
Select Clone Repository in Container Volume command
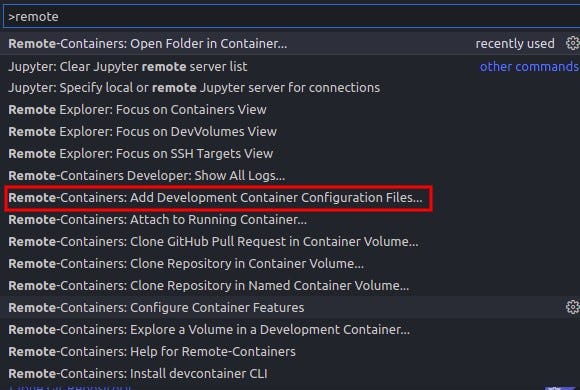tap(290, 264)
